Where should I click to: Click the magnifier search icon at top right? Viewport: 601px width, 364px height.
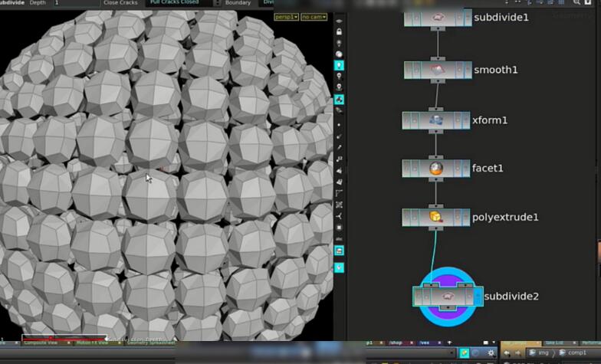[x=576, y=2]
